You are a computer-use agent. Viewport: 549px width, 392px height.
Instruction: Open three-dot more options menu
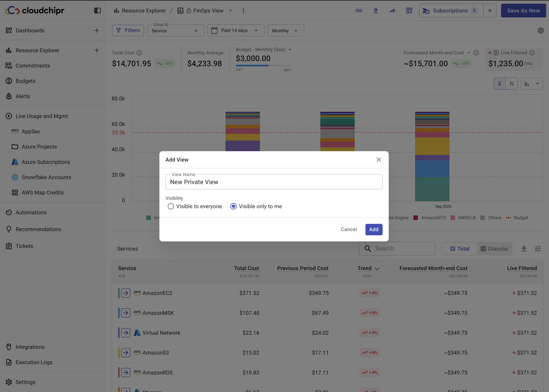[x=243, y=10]
